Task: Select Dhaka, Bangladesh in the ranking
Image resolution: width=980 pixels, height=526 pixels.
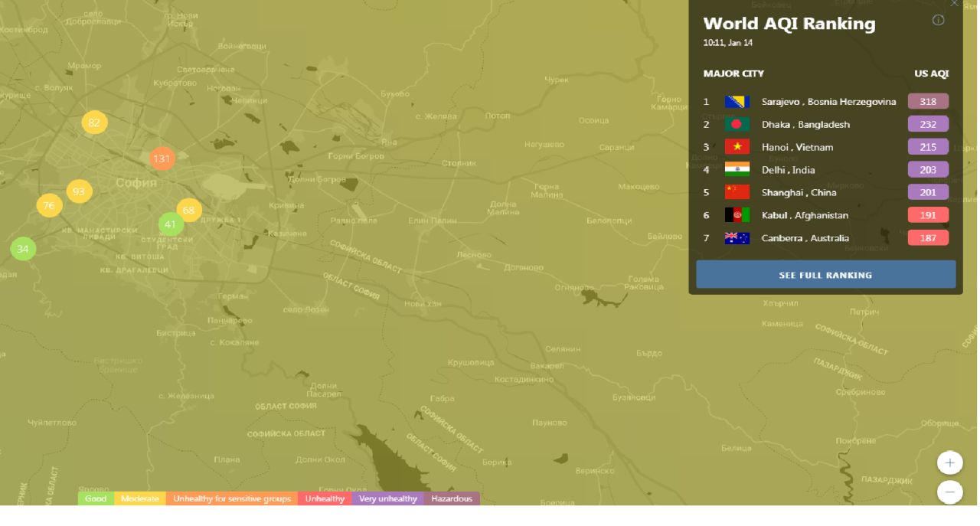Action: click(x=805, y=125)
